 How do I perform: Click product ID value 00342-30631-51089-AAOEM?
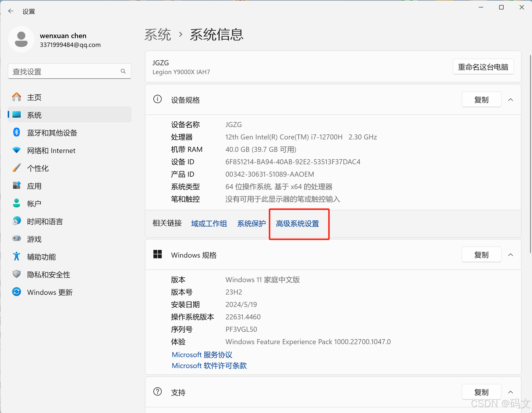pos(270,174)
